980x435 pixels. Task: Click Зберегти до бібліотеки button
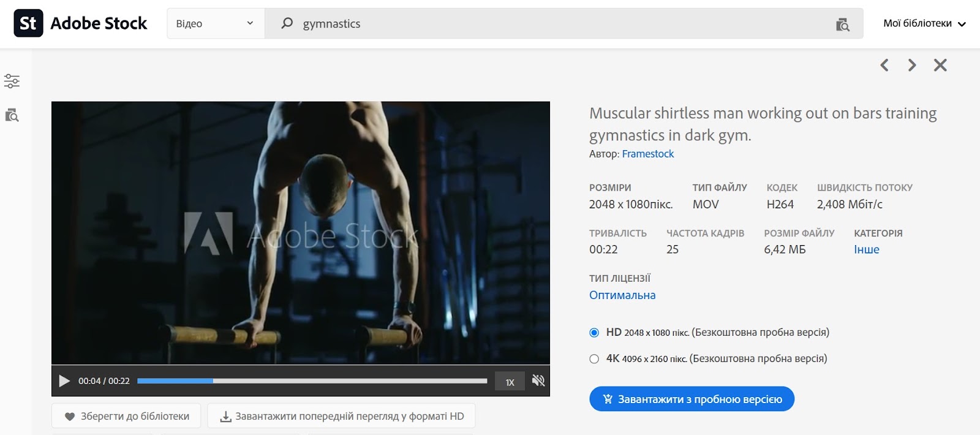[126, 416]
